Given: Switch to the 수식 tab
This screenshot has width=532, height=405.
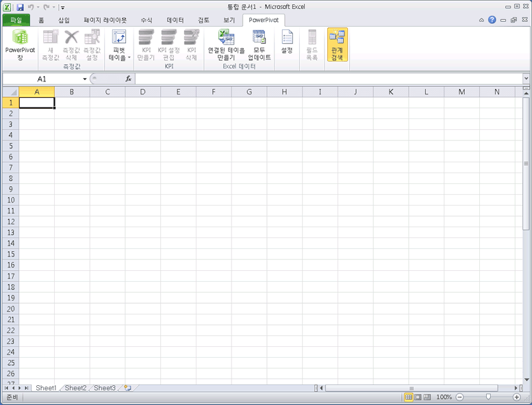Looking at the screenshot, I should 147,21.
